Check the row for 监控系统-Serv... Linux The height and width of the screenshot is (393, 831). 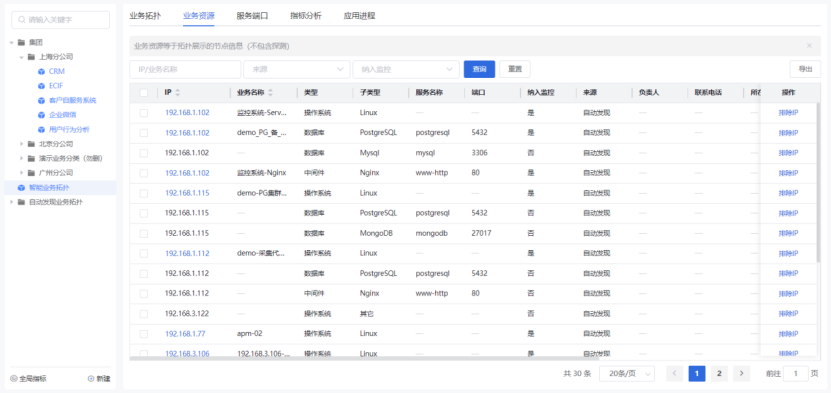pos(144,113)
